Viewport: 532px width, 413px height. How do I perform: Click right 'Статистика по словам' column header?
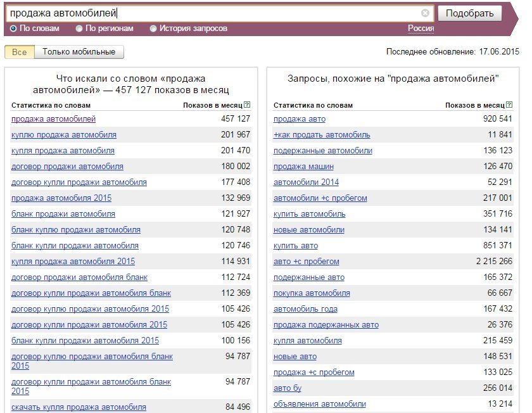[x=313, y=105]
